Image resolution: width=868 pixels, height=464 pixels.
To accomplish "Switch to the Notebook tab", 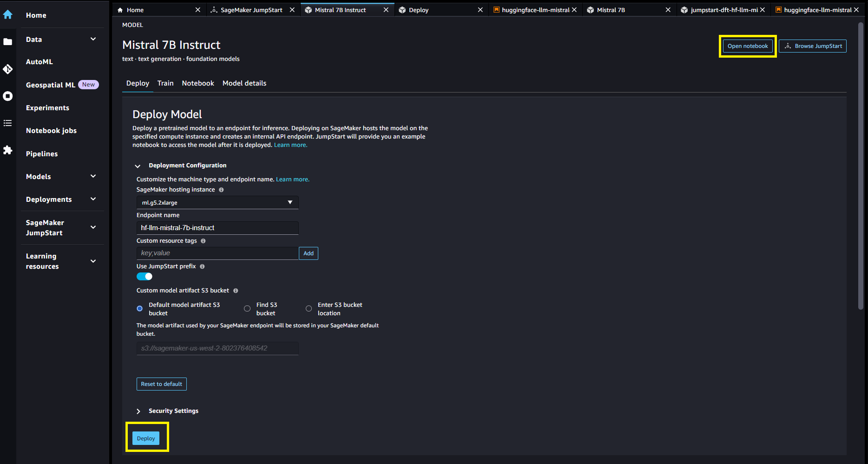I will (x=198, y=83).
